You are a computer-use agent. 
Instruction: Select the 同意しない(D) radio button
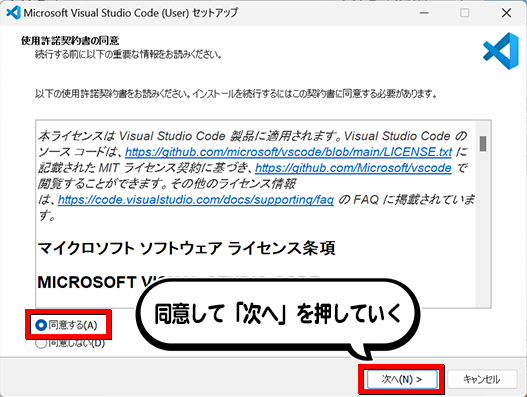coord(41,344)
